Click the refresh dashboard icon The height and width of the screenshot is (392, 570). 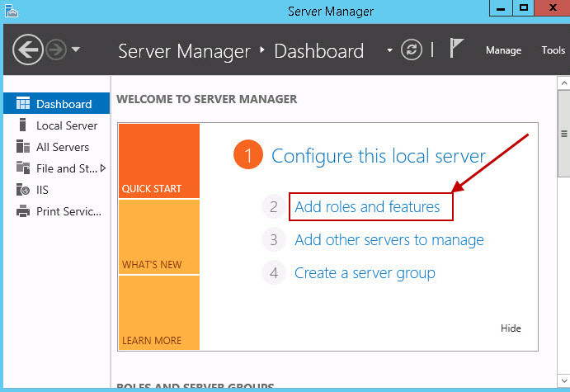411,50
